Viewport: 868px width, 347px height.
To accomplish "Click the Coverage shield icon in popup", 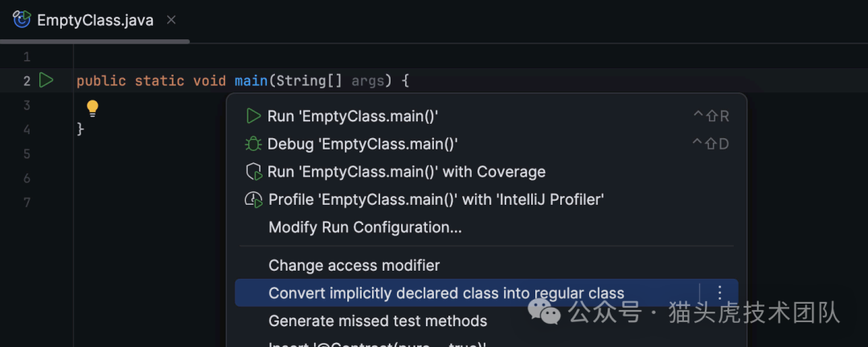I will (x=253, y=172).
